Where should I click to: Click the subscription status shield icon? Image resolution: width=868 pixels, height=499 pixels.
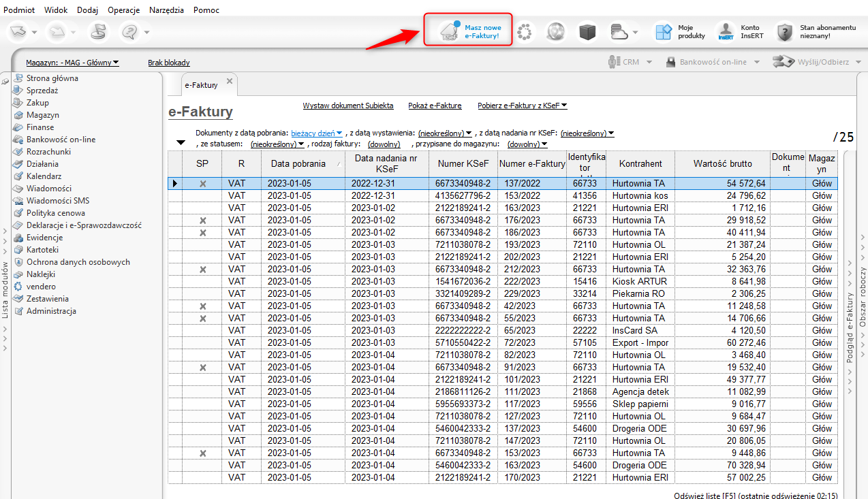[x=786, y=31]
